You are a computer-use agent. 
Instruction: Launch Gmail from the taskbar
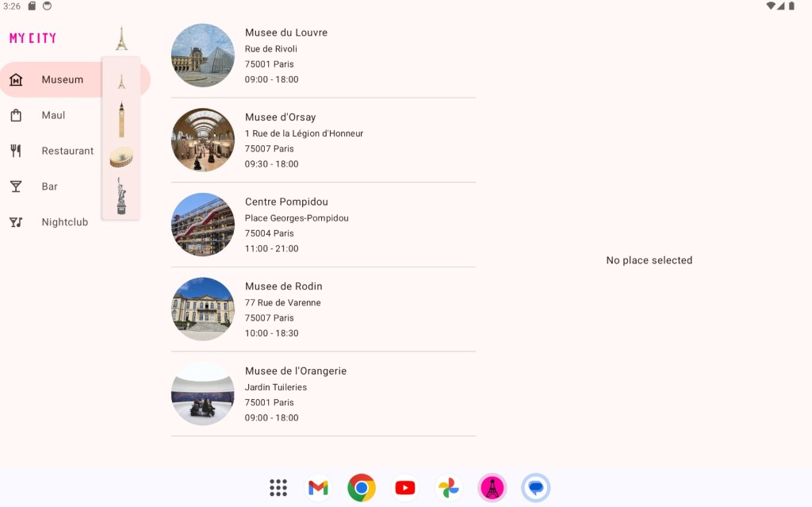[x=318, y=487]
